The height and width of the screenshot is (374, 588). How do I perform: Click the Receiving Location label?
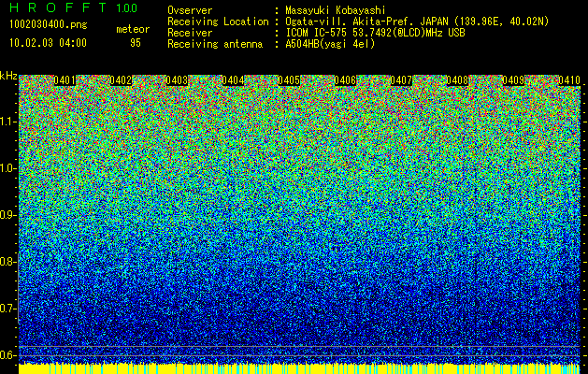tap(218, 22)
